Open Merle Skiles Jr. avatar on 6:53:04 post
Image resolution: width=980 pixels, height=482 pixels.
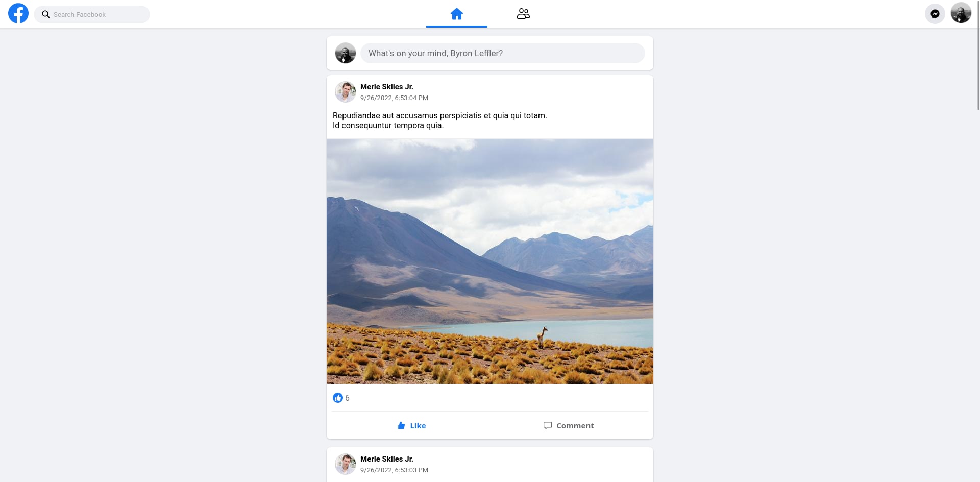[346, 92]
